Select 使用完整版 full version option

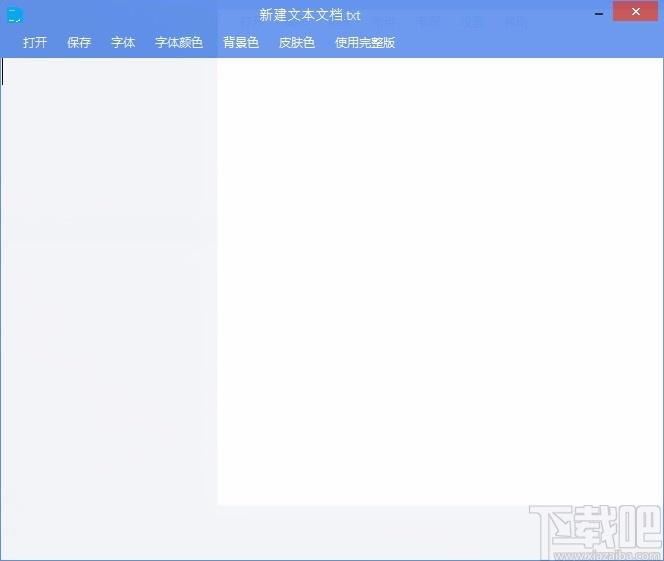tap(365, 42)
